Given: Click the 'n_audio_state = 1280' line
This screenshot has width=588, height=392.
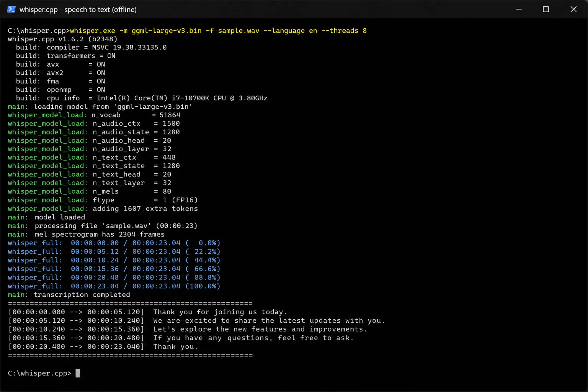Looking at the screenshot, I should (x=94, y=132).
